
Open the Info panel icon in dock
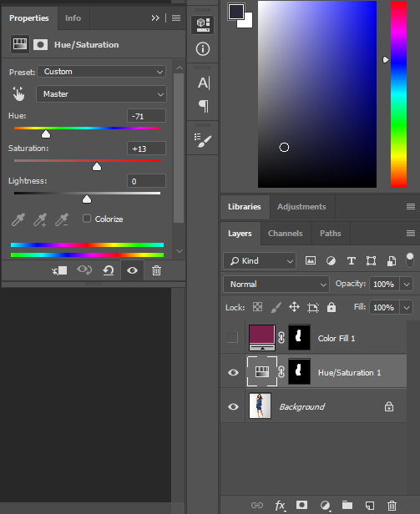[x=203, y=49]
